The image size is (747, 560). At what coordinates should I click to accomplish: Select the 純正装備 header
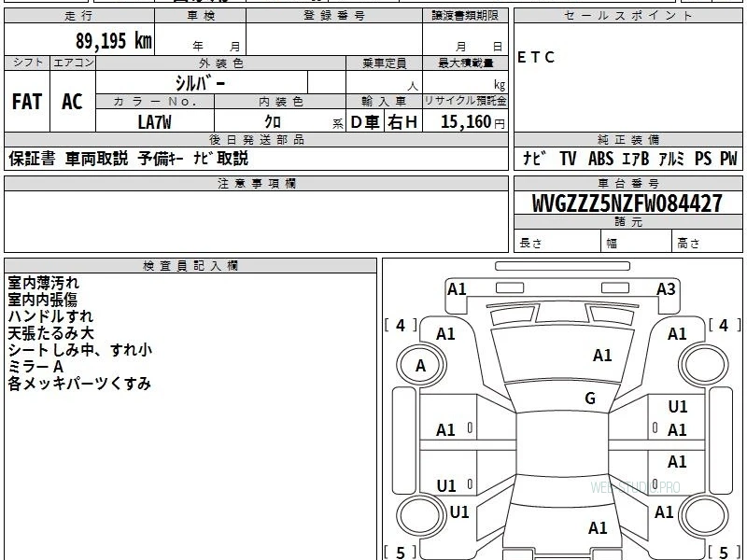pos(627,139)
